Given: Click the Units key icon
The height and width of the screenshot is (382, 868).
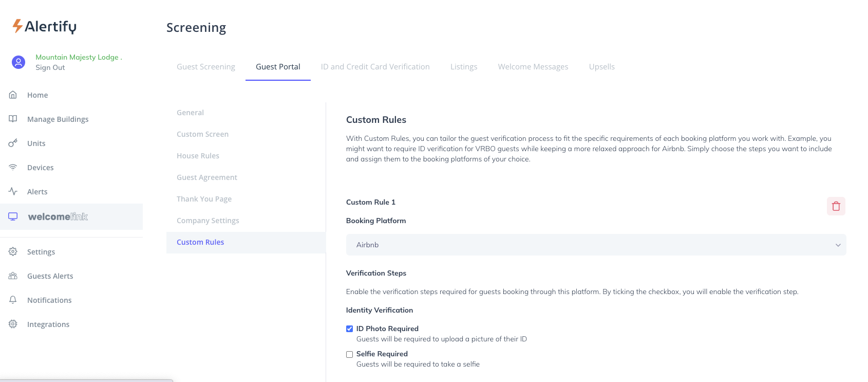Looking at the screenshot, I should [x=13, y=143].
